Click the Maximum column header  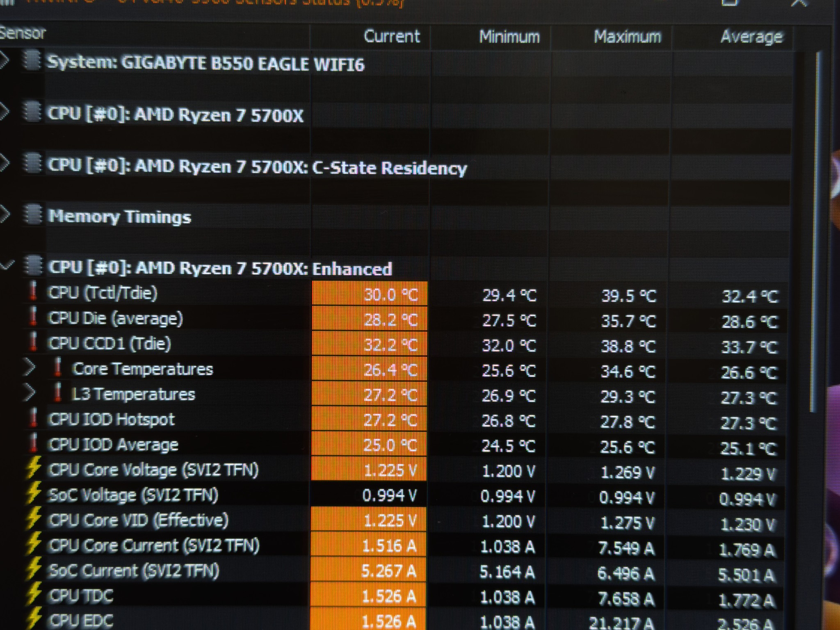(x=628, y=37)
